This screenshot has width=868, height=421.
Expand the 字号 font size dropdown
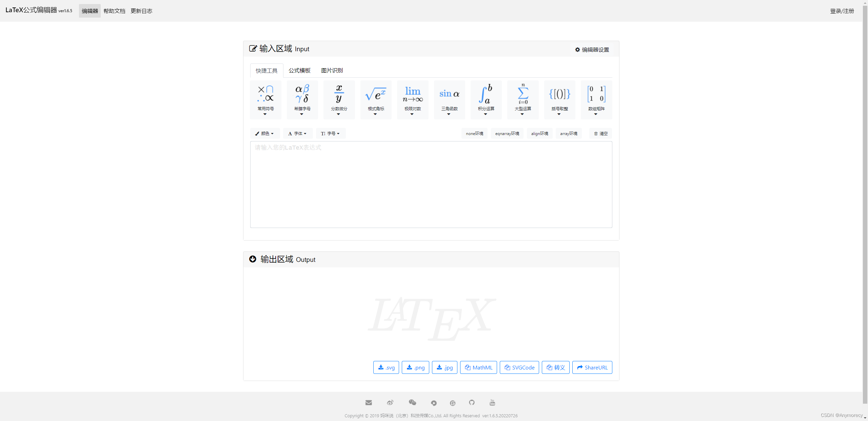tap(331, 134)
